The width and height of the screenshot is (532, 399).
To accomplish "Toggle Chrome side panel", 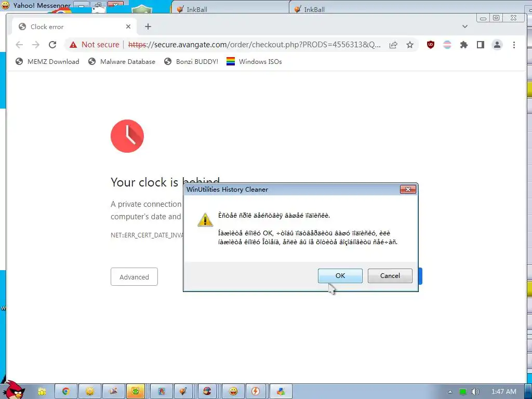I will (x=481, y=45).
